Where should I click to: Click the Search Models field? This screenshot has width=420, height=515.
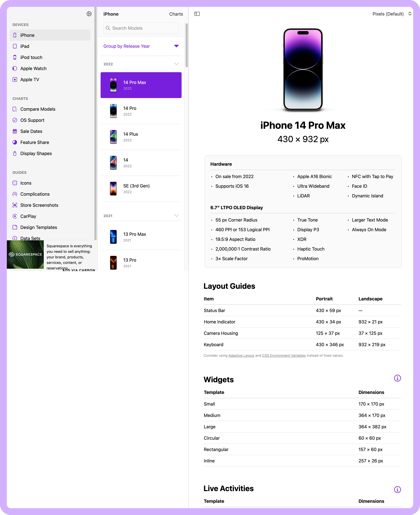141,28
